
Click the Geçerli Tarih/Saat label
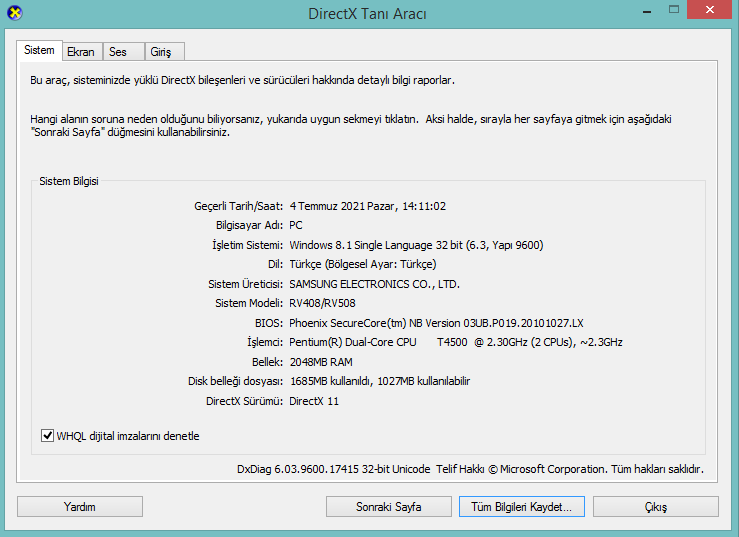238,206
